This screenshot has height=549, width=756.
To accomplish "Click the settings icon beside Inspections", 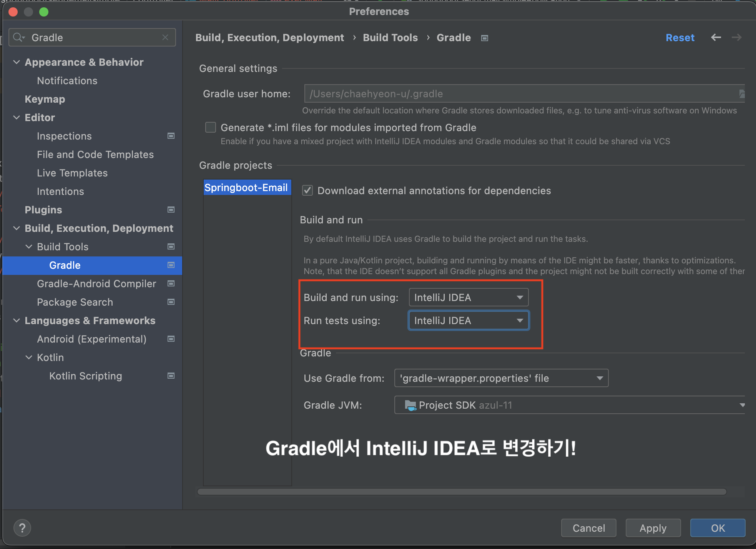I will click(x=171, y=136).
